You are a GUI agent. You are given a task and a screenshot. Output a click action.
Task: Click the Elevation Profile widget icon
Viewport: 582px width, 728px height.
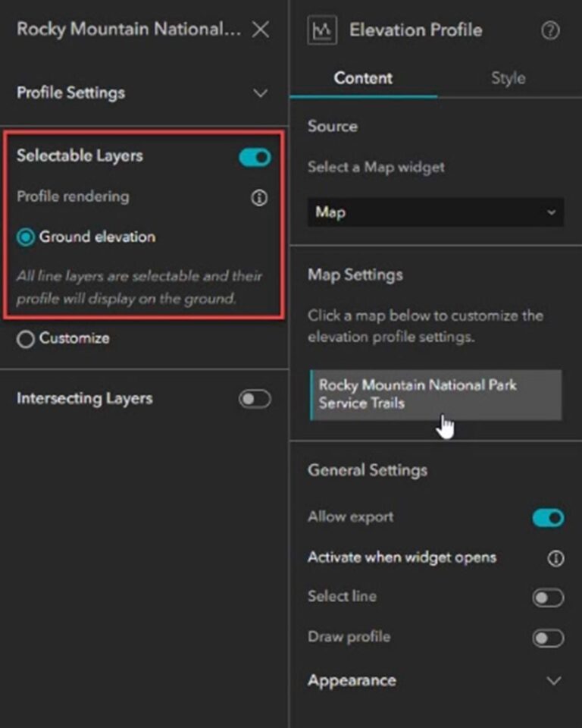(x=321, y=30)
